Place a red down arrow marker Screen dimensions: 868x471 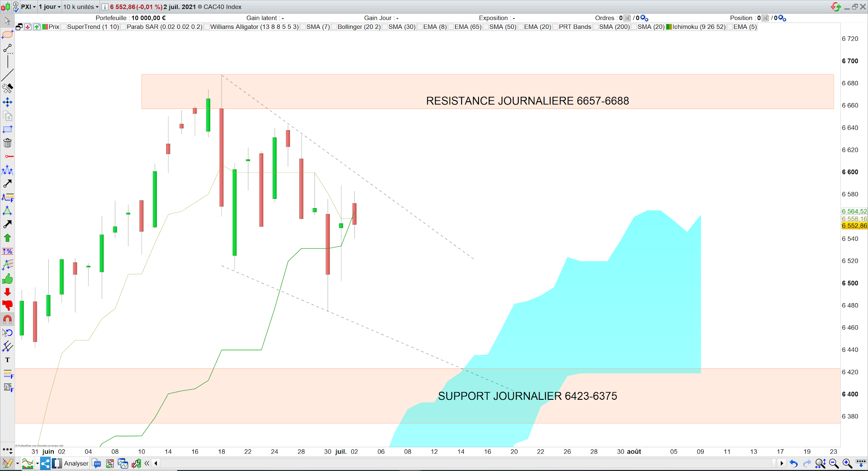7,292
